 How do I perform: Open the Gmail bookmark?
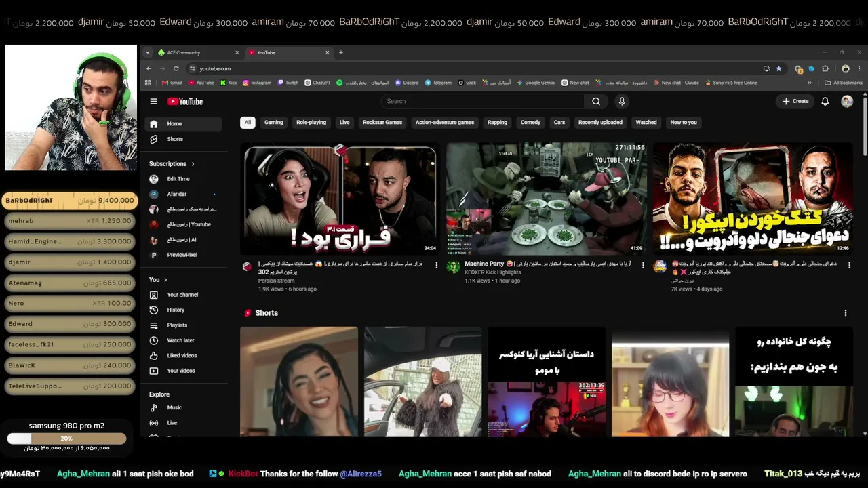click(172, 83)
